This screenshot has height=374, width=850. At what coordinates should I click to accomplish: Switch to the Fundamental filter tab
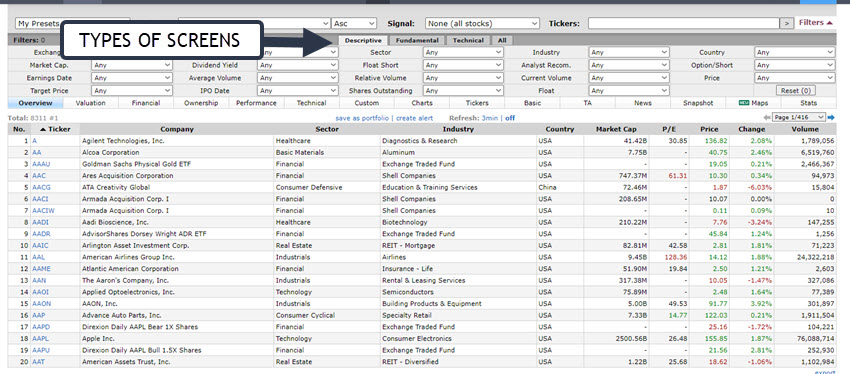pos(416,41)
